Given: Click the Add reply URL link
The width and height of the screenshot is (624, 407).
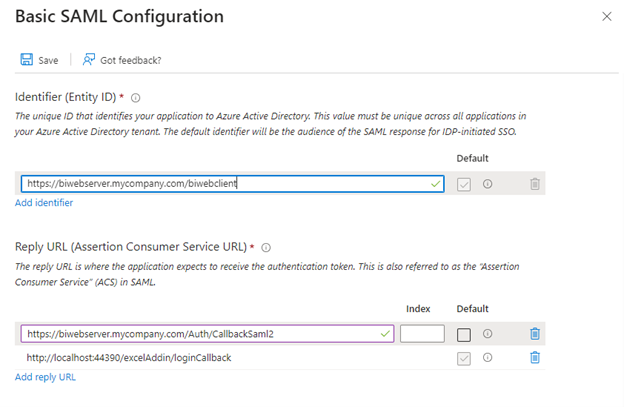Looking at the screenshot, I should click(x=45, y=377).
